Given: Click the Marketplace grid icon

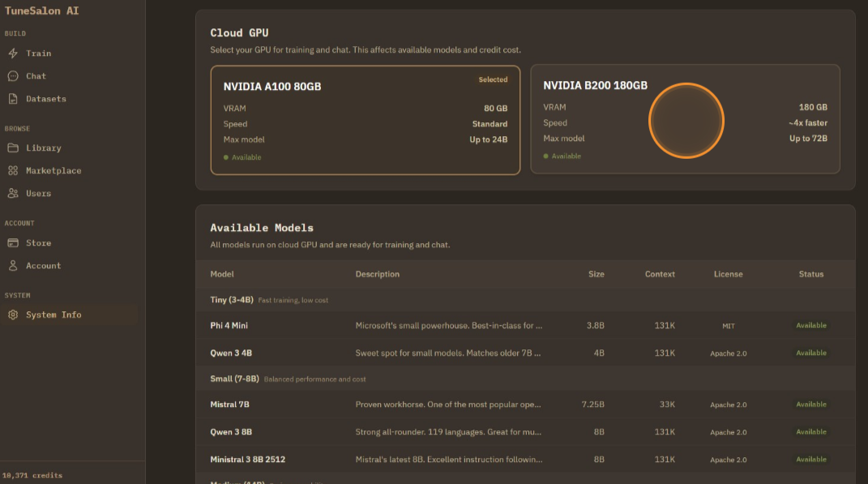Looking at the screenshot, I should coord(13,171).
